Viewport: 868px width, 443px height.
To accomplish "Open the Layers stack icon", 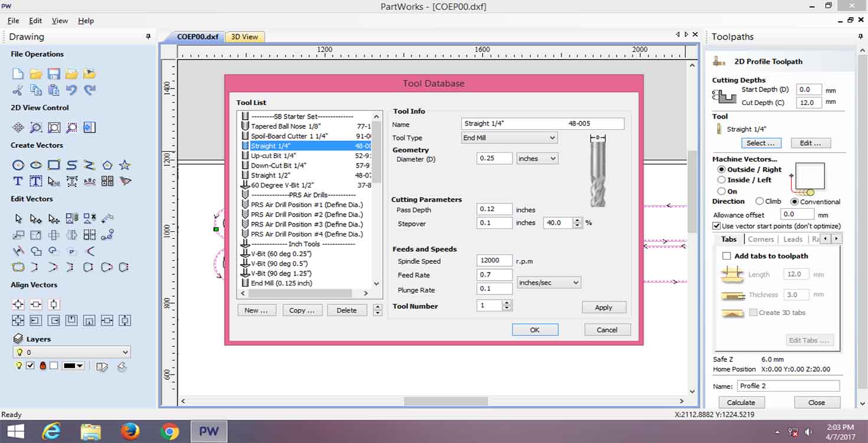I will (18, 339).
